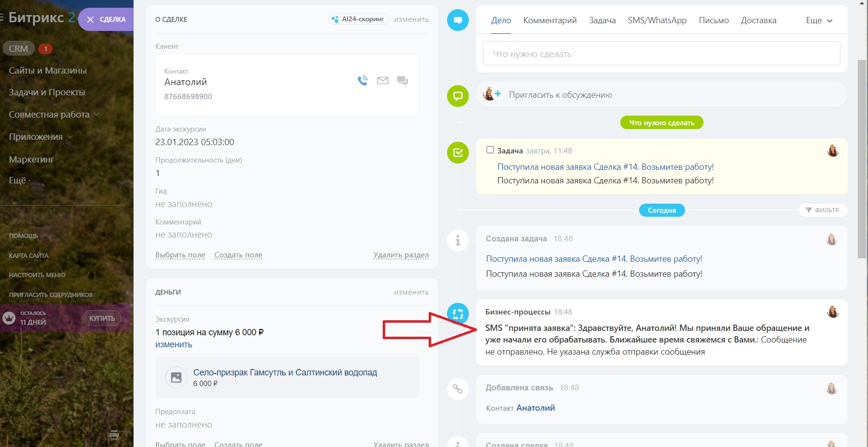Open the ФИЛЬТР timeline filter

tap(823, 210)
